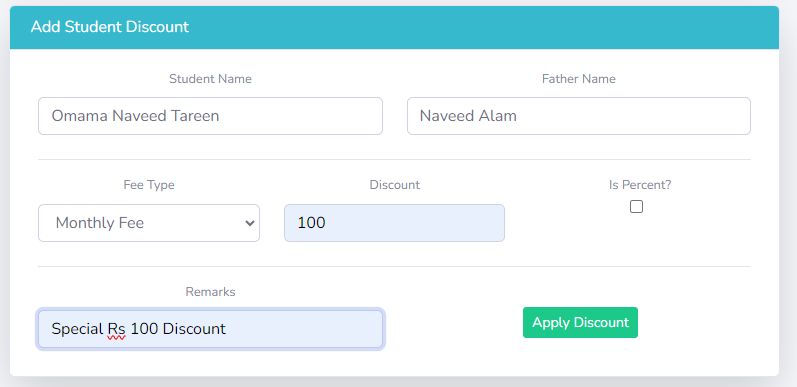Click the teal header bar's empty area

coord(483,27)
